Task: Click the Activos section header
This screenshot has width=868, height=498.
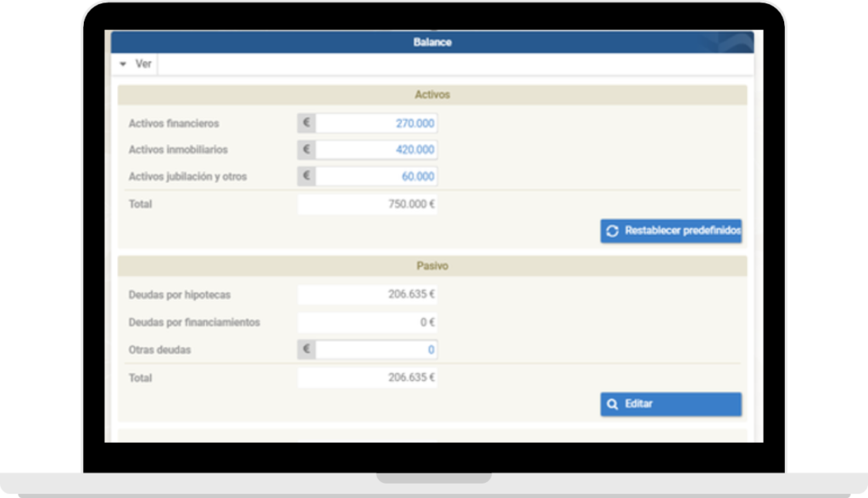Action: [432, 95]
